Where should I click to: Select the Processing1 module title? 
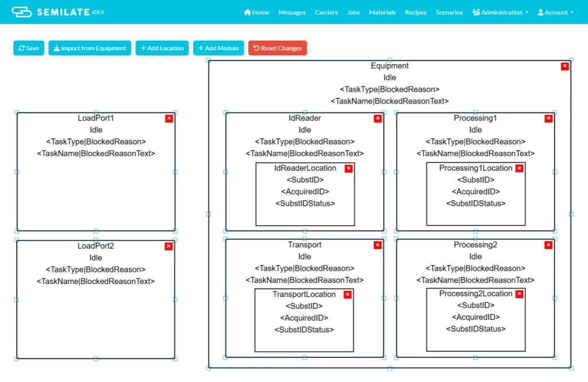point(475,118)
